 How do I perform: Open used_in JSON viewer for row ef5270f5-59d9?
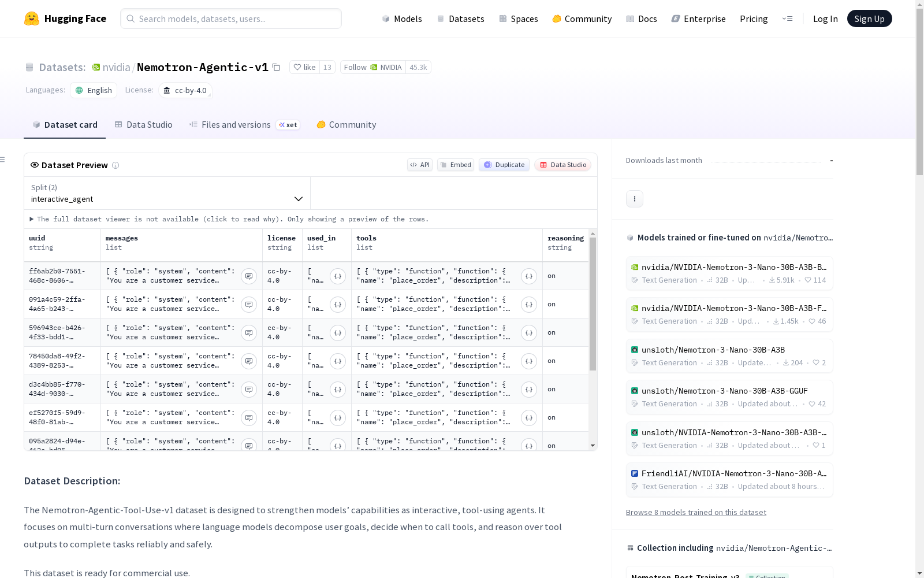point(338,418)
